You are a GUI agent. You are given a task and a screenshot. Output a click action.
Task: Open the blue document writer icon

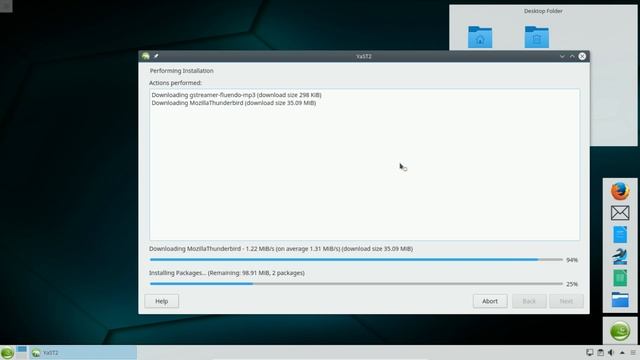coord(620,235)
